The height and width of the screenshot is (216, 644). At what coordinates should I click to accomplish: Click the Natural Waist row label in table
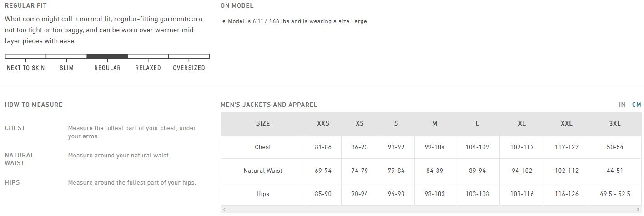[x=263, y=171]
